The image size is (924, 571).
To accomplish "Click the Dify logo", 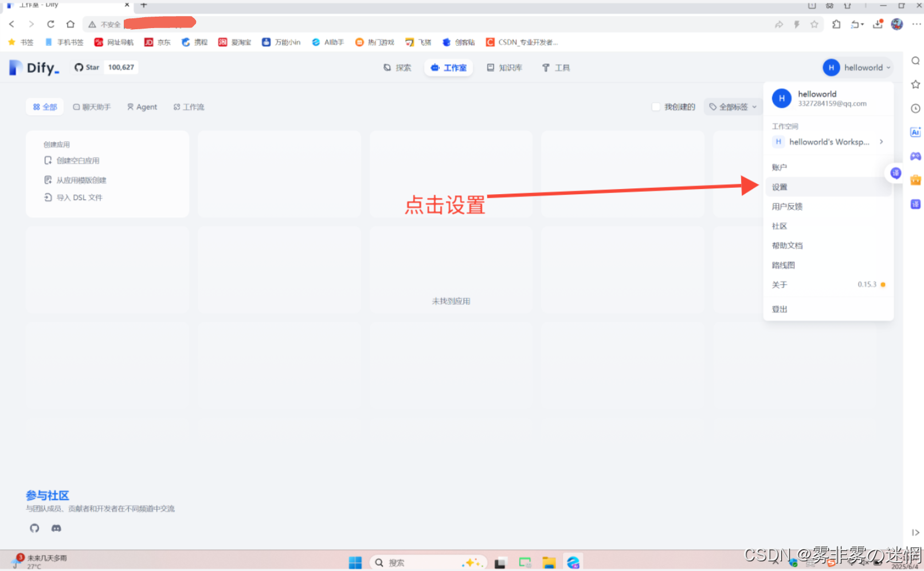I will [34, 68].
